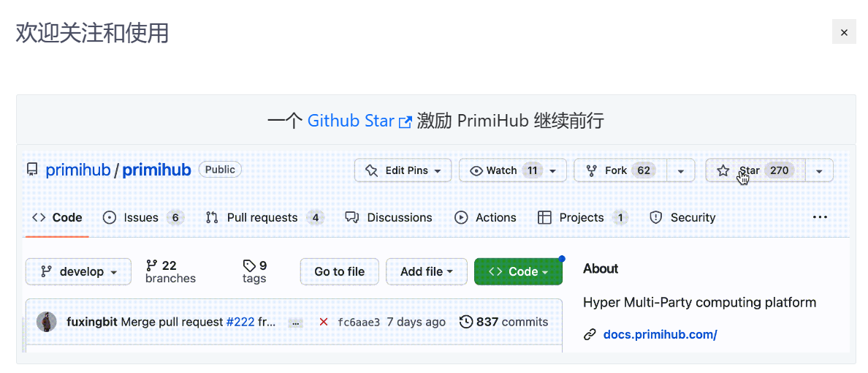Switch to the Issues tab

point(142,217)
